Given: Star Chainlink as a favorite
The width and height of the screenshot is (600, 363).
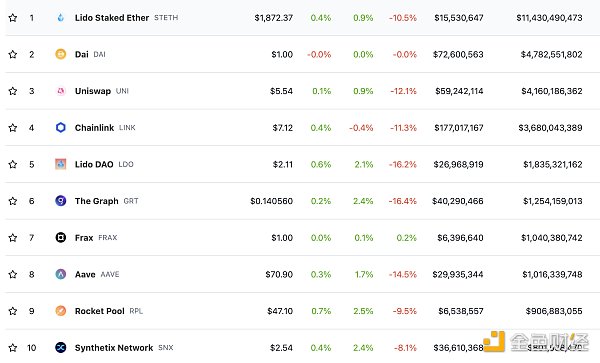Looking at the screenshot, I should click(x=13, y=127).
